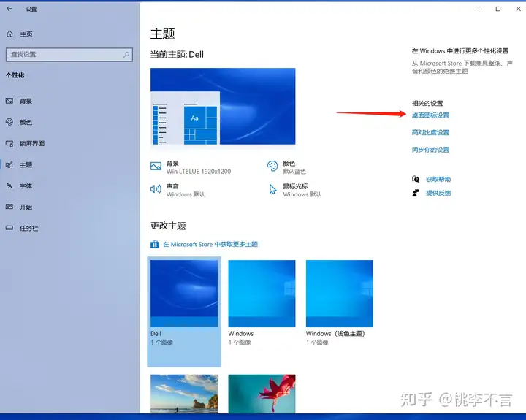Open 背景 in the sidebar
526x420 pixels.
[26, 101]
